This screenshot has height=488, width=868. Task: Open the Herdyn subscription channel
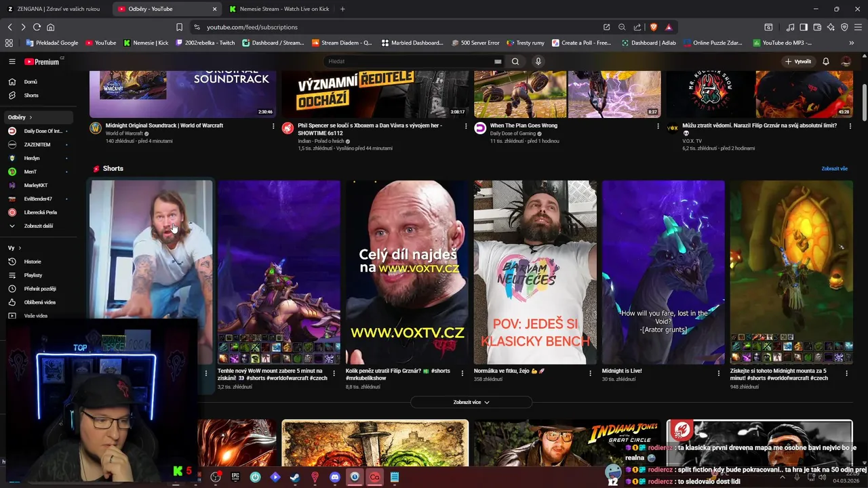pyautogui.click(x=39, y=158)
